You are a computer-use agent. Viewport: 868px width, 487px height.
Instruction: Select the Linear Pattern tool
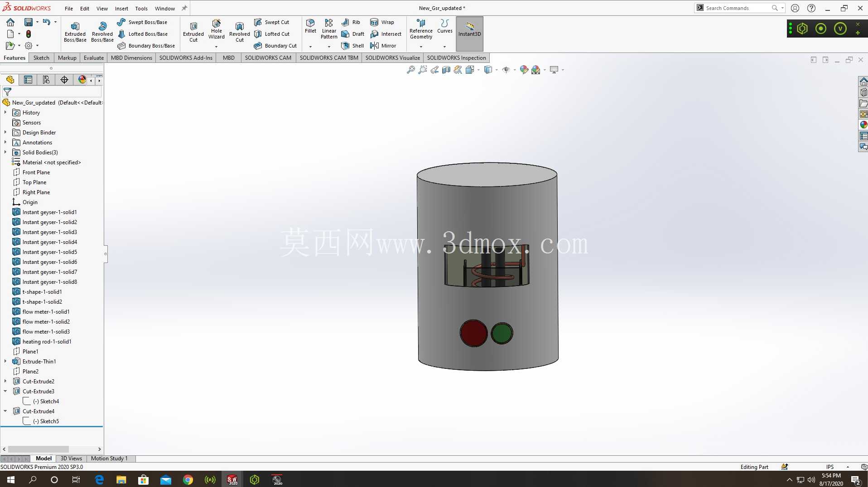(329, 29)
